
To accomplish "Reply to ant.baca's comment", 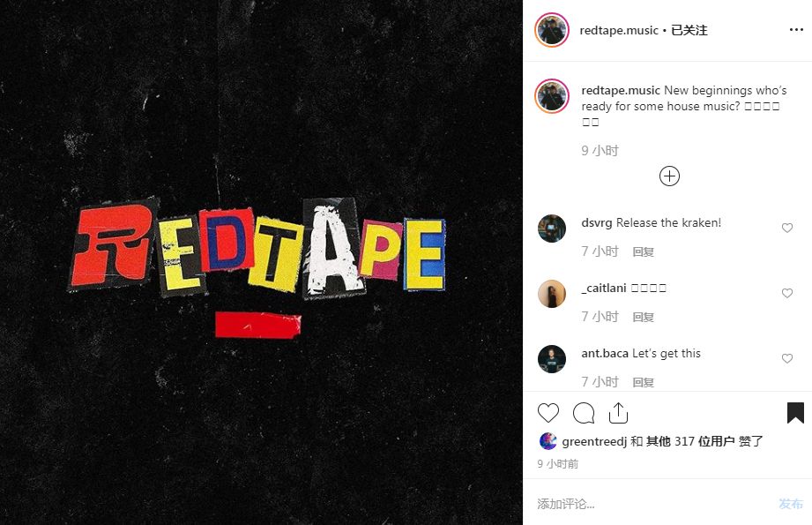I will pos(644,382).
